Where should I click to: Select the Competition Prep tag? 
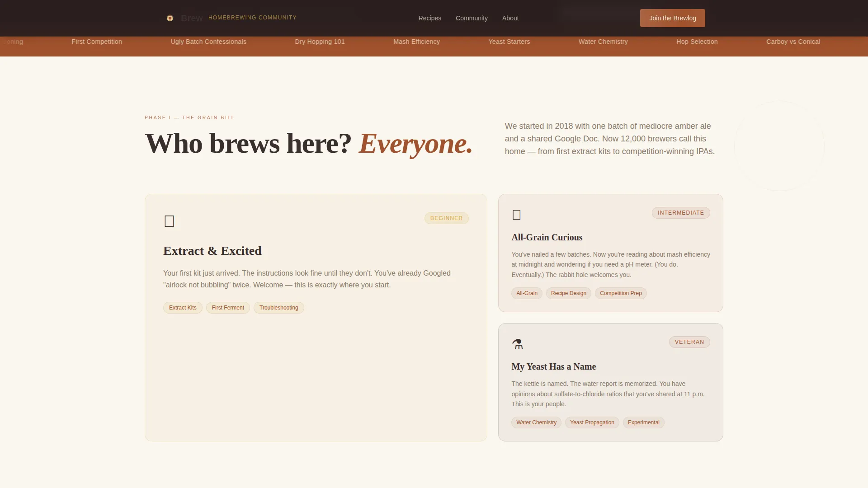click(621, 293)
